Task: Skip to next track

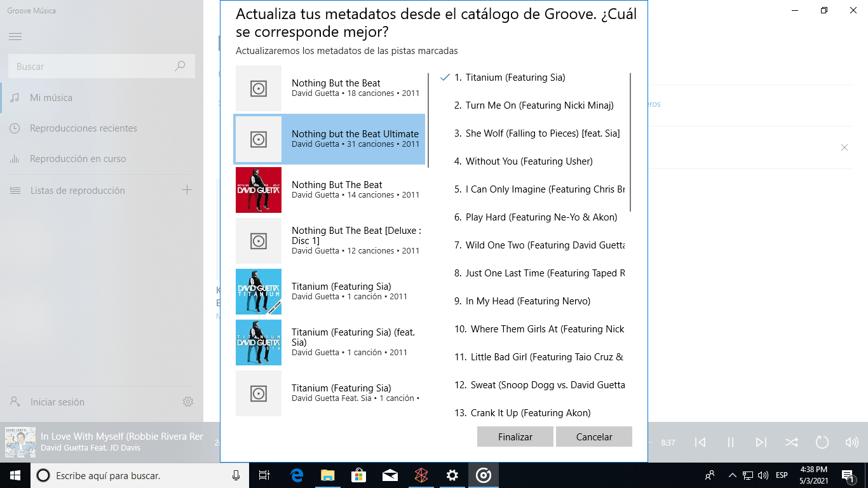Action: pyautogui.click(x=761, y=442)
